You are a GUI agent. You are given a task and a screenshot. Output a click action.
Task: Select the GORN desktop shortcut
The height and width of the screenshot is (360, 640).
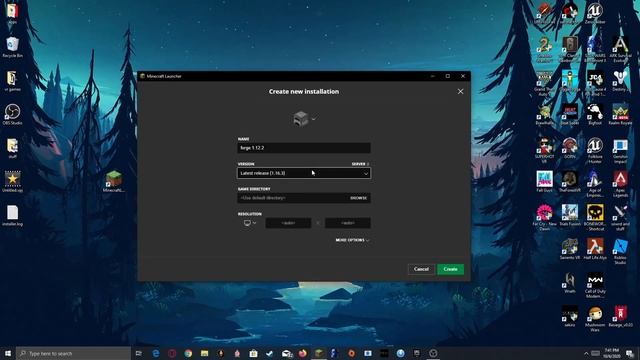(570, 148)
